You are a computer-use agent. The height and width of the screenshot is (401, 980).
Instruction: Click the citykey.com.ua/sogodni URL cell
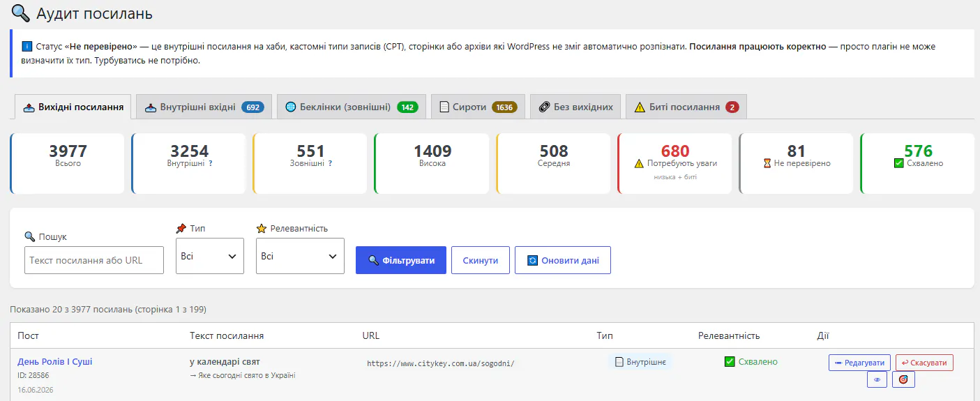pyautogui.click(x=440, y=363)
